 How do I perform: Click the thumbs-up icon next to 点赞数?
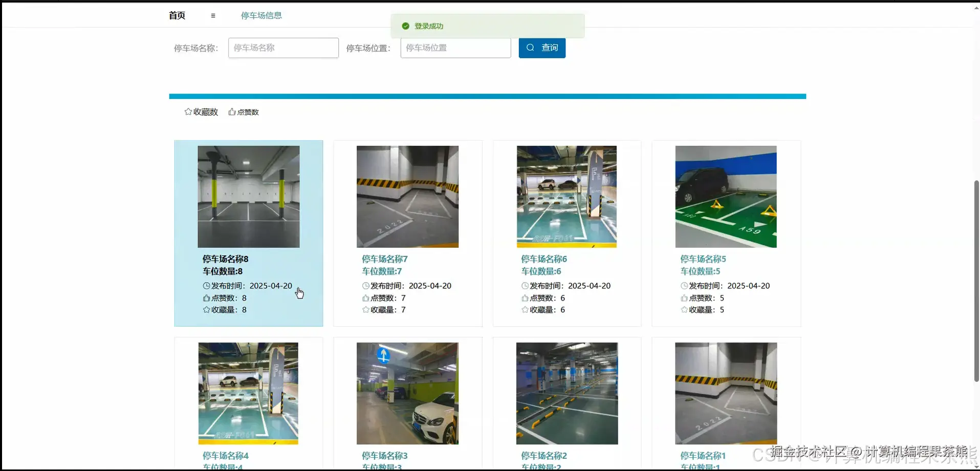click(232, 112)
